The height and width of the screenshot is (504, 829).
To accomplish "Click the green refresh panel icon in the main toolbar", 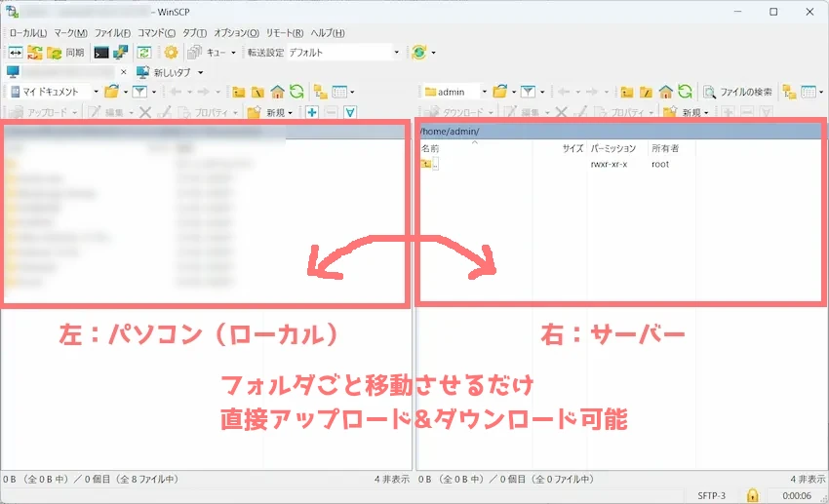I will point(143,53).
